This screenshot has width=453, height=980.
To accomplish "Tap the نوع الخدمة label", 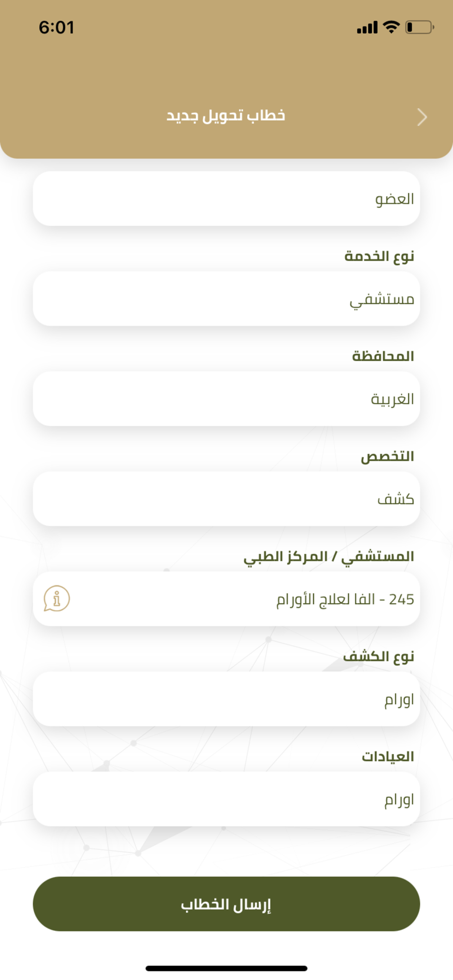I will tap(379, 256).
